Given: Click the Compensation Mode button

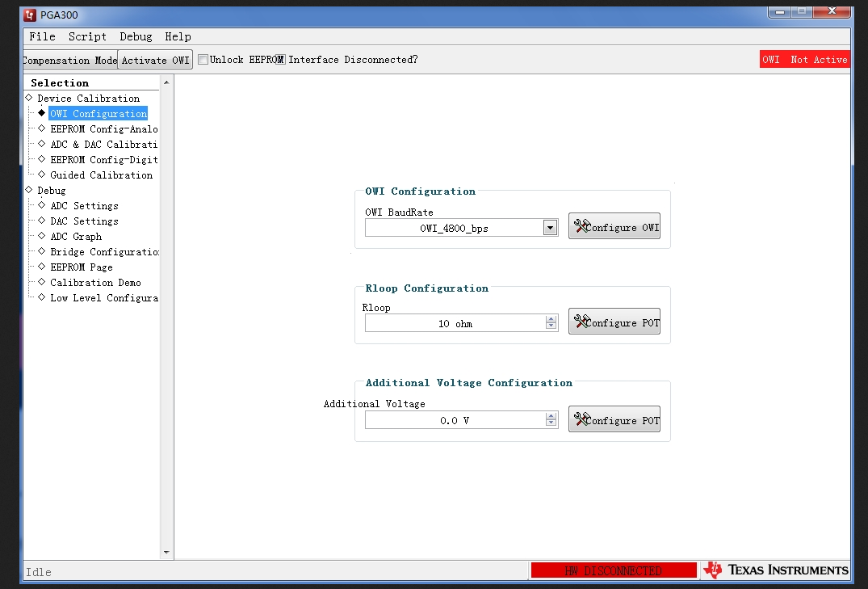Looking at the screenshot, I should click(69, 60).
